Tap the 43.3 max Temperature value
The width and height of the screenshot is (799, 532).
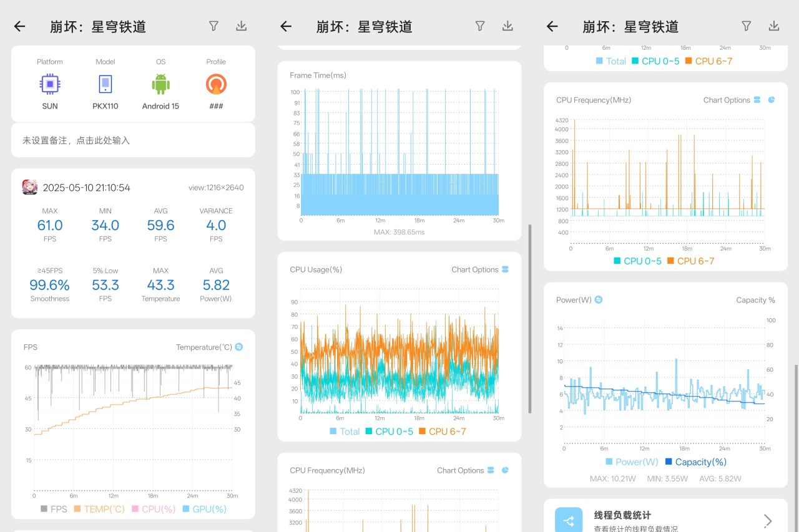tap(160, 285)
